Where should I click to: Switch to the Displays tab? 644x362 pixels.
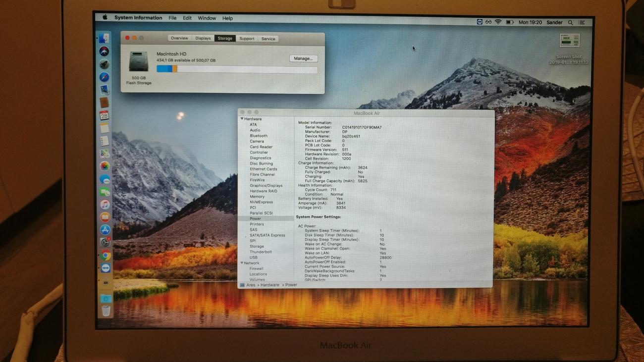[203, 38]
